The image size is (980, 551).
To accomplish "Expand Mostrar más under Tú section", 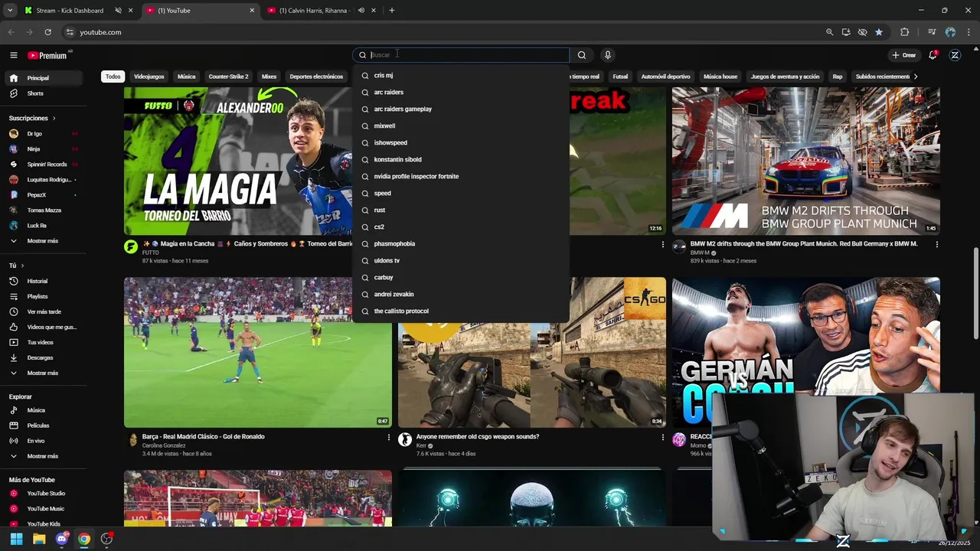I will pos(42,373).
